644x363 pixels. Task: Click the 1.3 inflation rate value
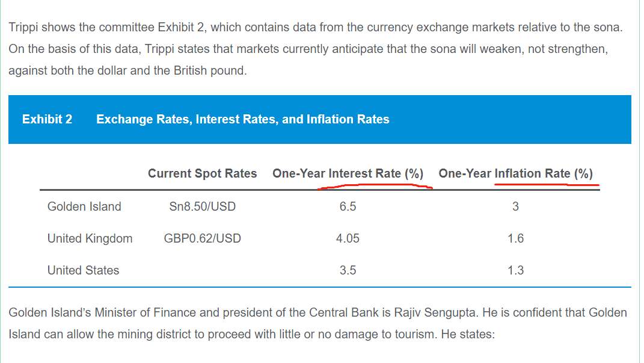pos(516,270)
